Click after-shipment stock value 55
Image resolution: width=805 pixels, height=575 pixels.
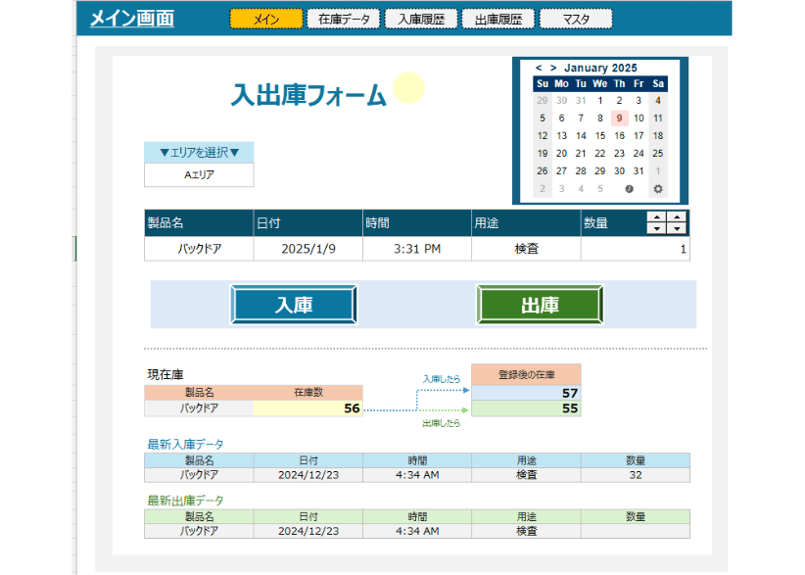526,409
